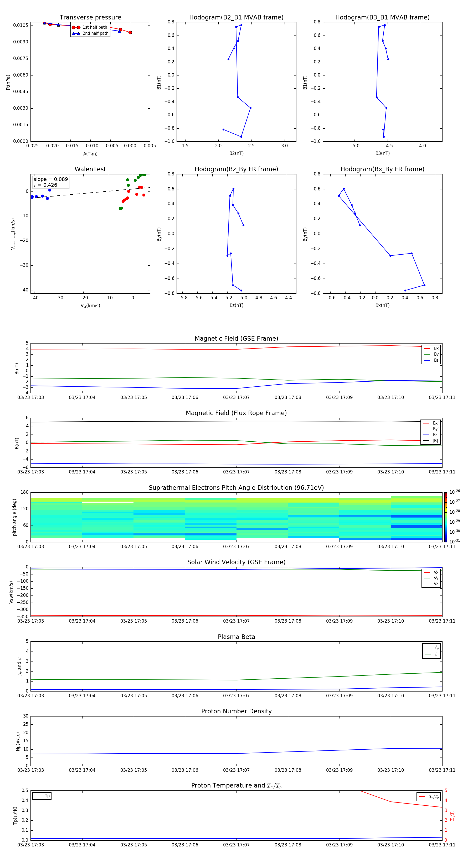Viewport: 473px width, 868px height.
Task: Click the 'A(T·m)' x-axis label
Action: (x=90, y=154)
